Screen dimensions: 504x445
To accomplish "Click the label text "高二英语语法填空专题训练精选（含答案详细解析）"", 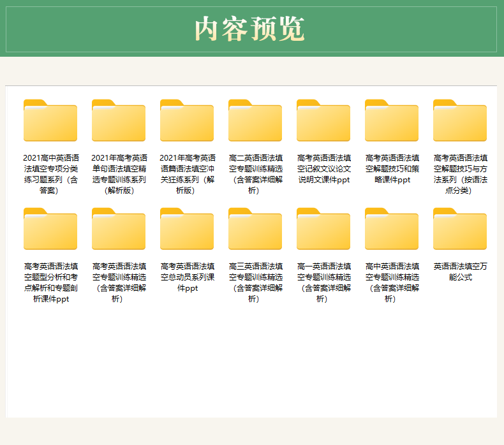I will point(256,174).
